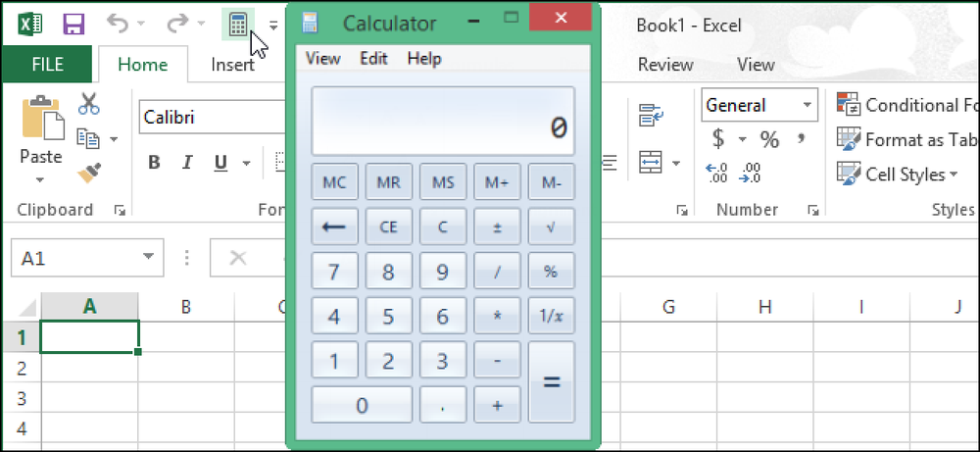
Task: Click the Copy icon
Action: click(x=88, y=138)
